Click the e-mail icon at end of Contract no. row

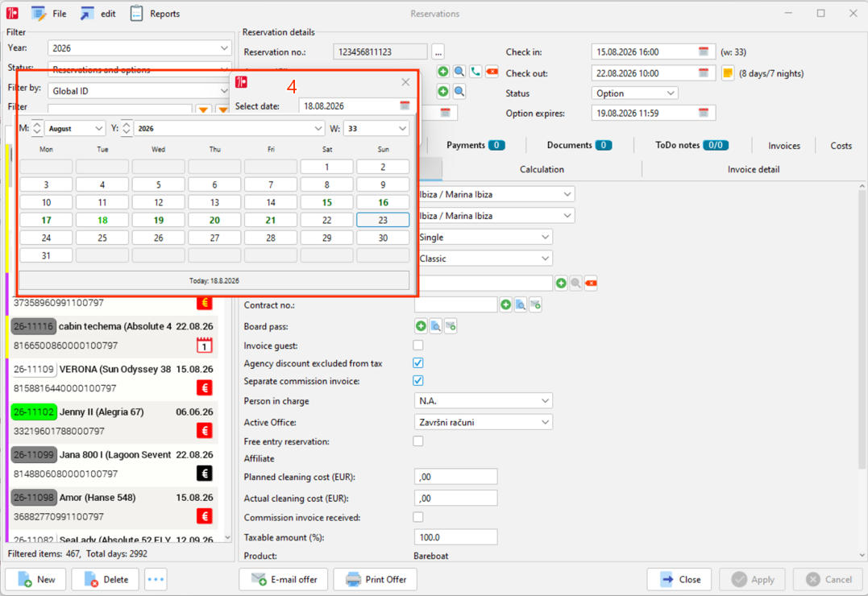[535, 304]
